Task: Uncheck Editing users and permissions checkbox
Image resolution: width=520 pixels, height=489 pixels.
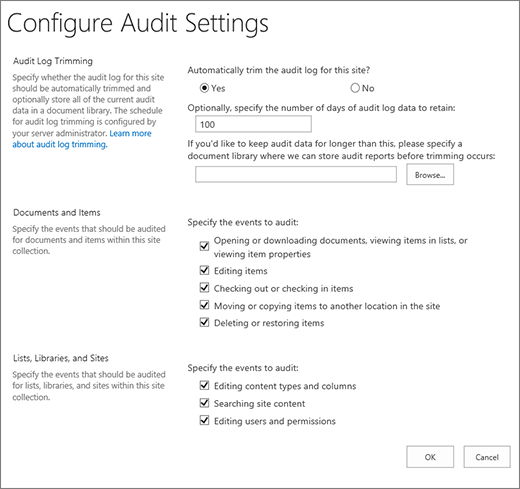Action: click(204, 420)
